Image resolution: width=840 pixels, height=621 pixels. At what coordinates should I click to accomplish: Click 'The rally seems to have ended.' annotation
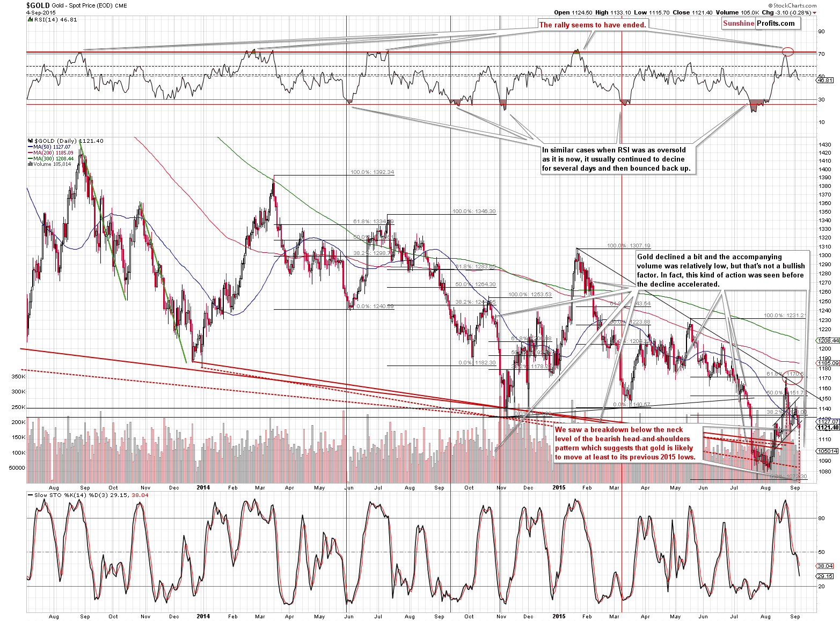593,25
